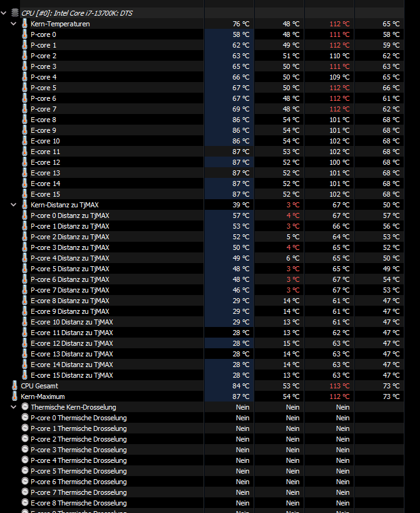This screenshot has height=513, width=420.
Task: Click the status icon beside Thermische Kern-Drosselung
Action: coord(25,407)
